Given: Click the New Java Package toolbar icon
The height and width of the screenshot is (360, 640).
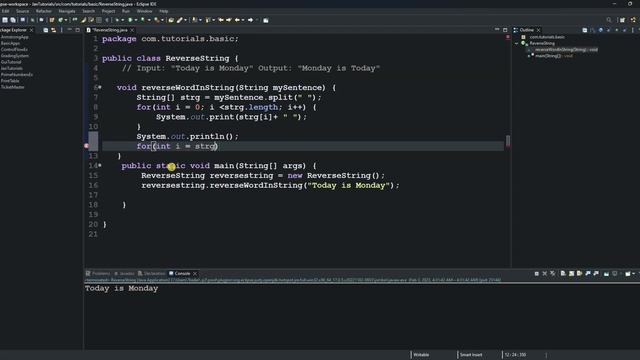Looking at the screenshot, I should tap(52, 20).
